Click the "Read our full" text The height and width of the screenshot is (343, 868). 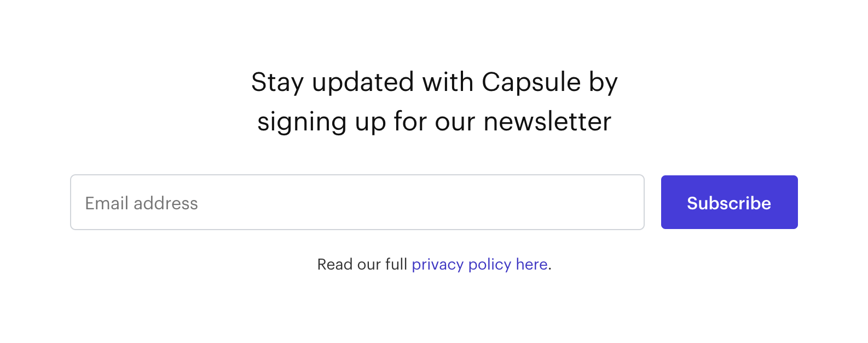pyautogui.click(x=362, y=265)
